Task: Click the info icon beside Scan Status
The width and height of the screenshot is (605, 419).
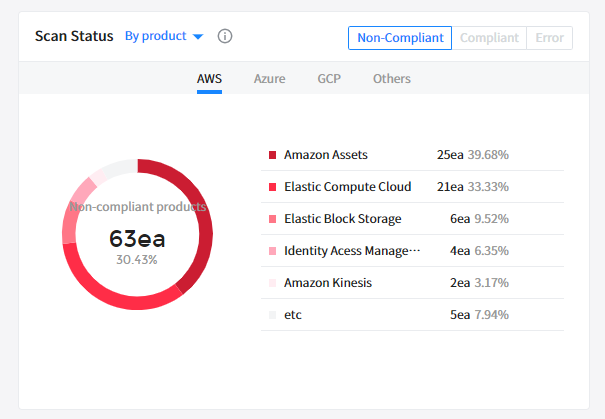Action: click(x=225, y=37)
